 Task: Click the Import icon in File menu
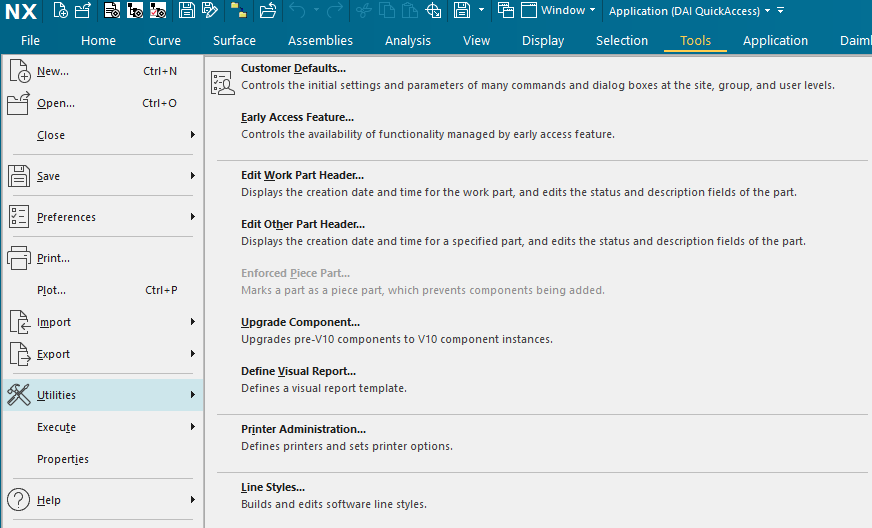[19, 322]
